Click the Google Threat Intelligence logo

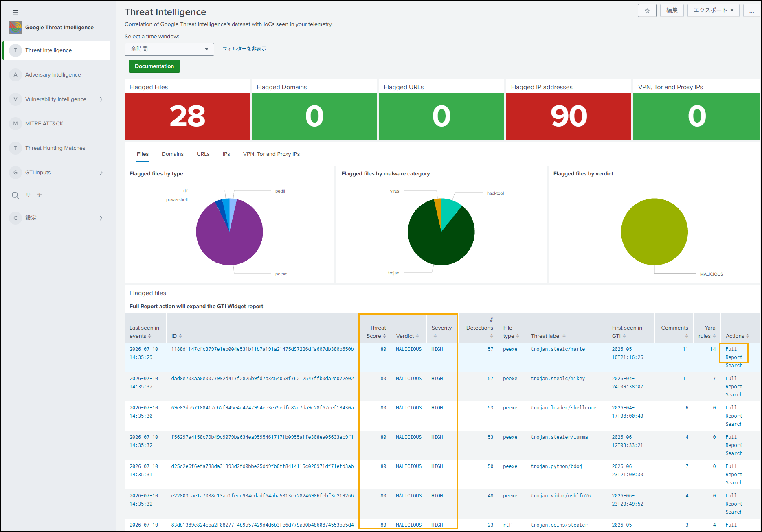coord(15,27)
